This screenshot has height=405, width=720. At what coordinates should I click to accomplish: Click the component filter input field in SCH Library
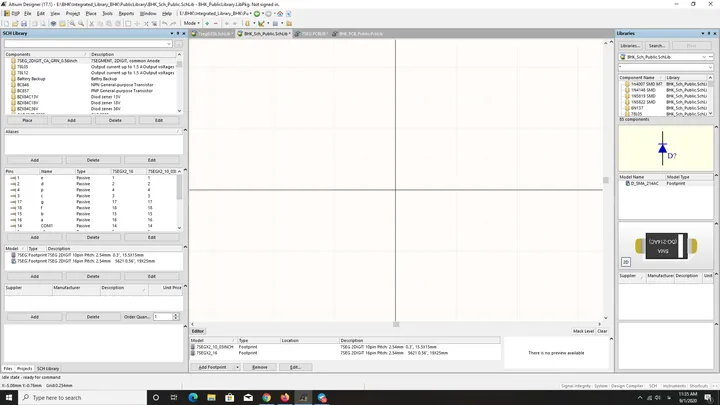pos(88,44)
